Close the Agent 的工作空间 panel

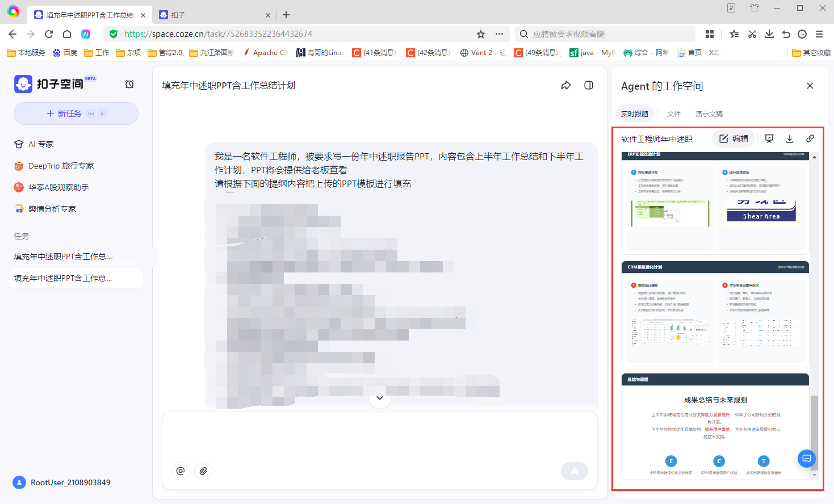pyautogui.click(x=810, y=86)
